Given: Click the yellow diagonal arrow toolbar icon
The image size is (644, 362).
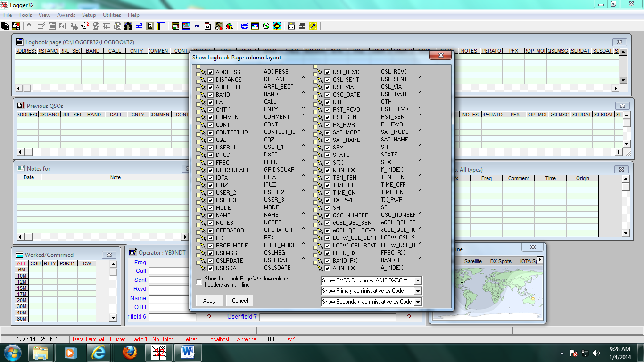Looking at the screenshot, I should tap(313, 26).
